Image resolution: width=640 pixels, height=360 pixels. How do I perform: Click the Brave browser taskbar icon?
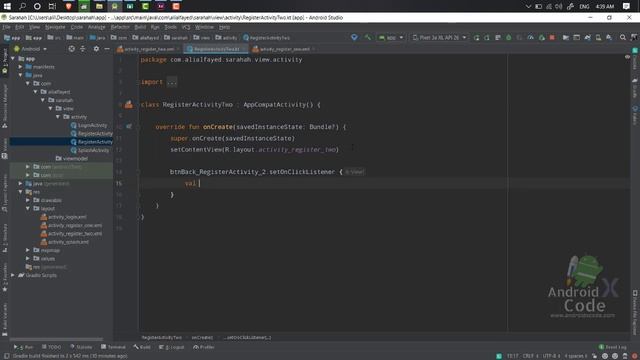click(x=69, y=6)
